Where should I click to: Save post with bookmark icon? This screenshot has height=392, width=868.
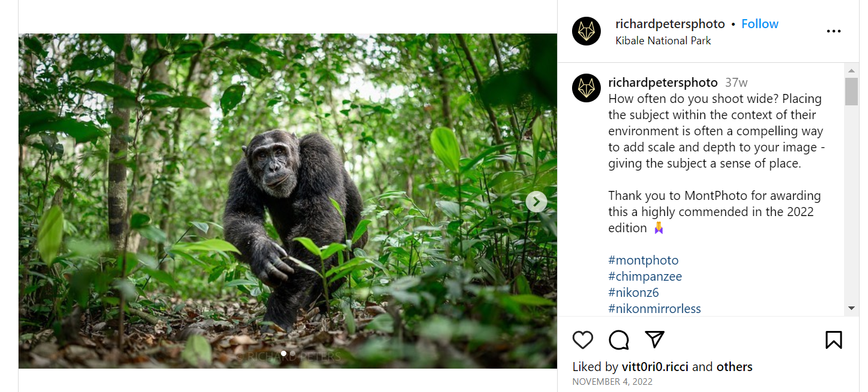(833, 340)
